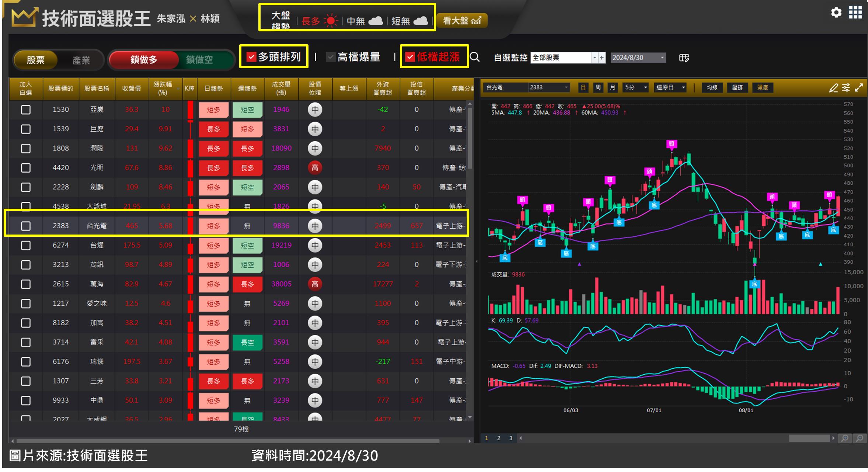Click the search magnifier icon

pos(475,57)
